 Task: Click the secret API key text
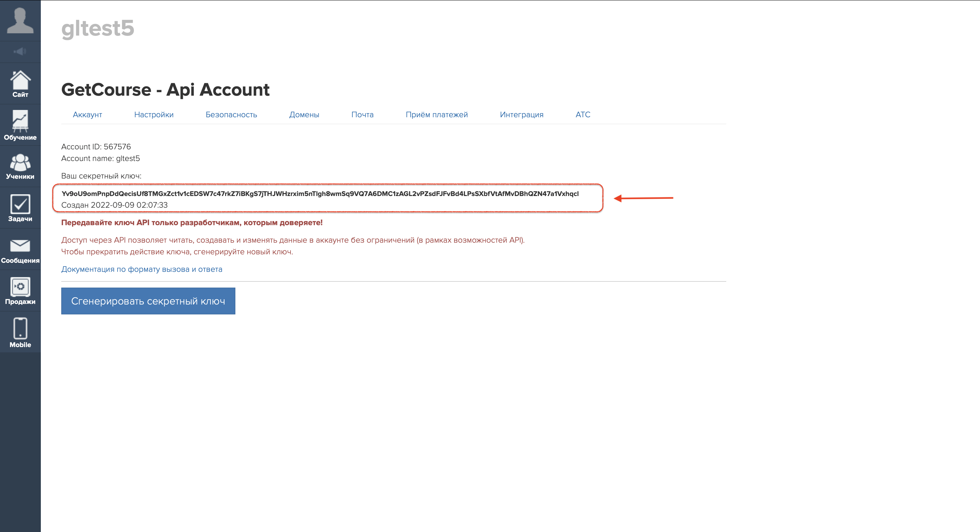[x=320, y=194]
